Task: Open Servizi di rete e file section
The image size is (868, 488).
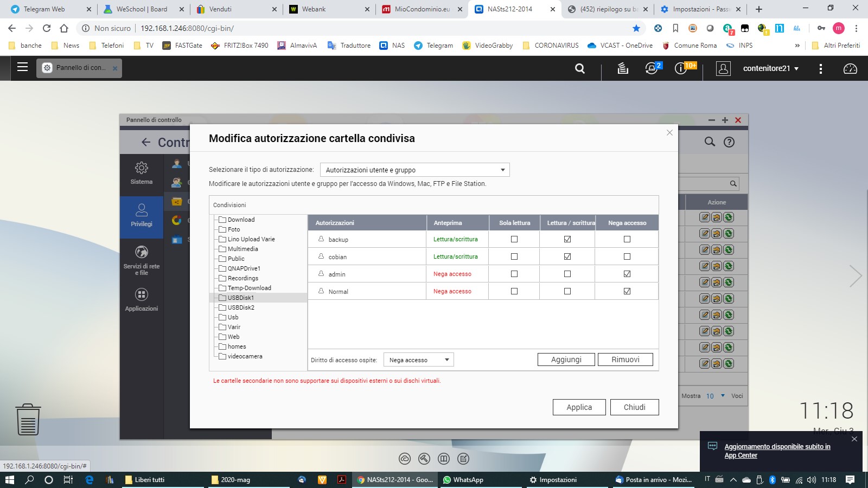Action: pos(142,260)
